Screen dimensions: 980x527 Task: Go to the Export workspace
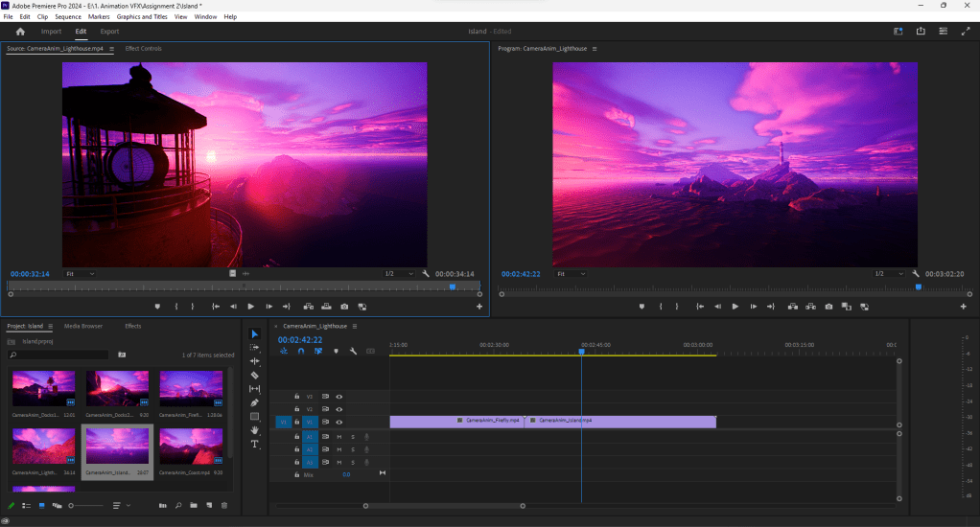(109, 32)
